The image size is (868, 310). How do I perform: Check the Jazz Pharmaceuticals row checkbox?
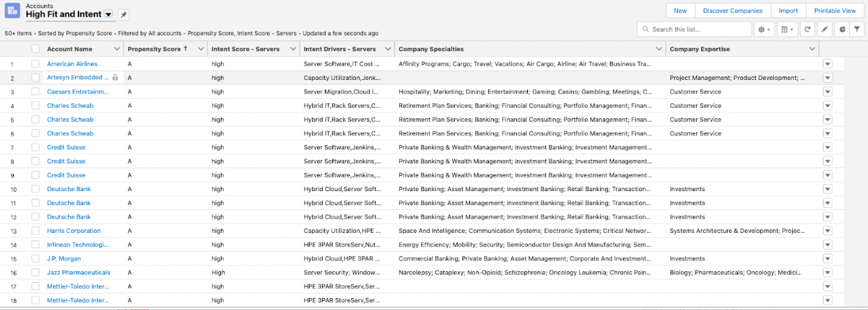coord(35,272)
